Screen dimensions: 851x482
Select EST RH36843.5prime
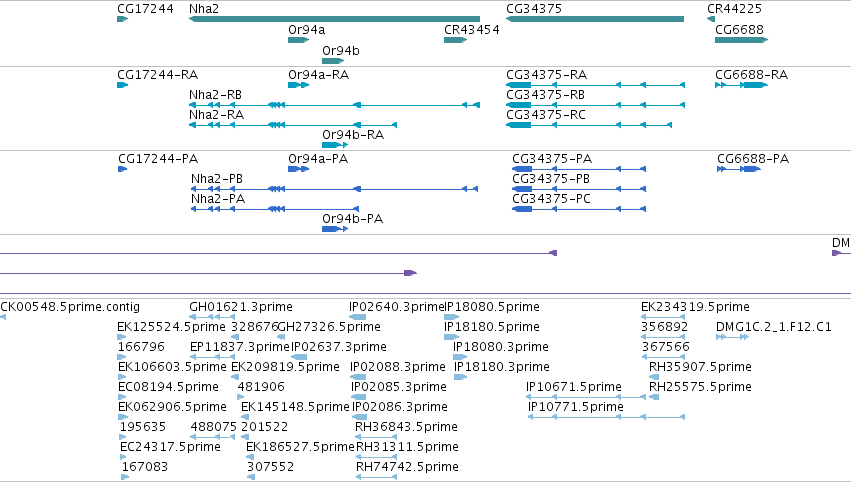[407, 428]
